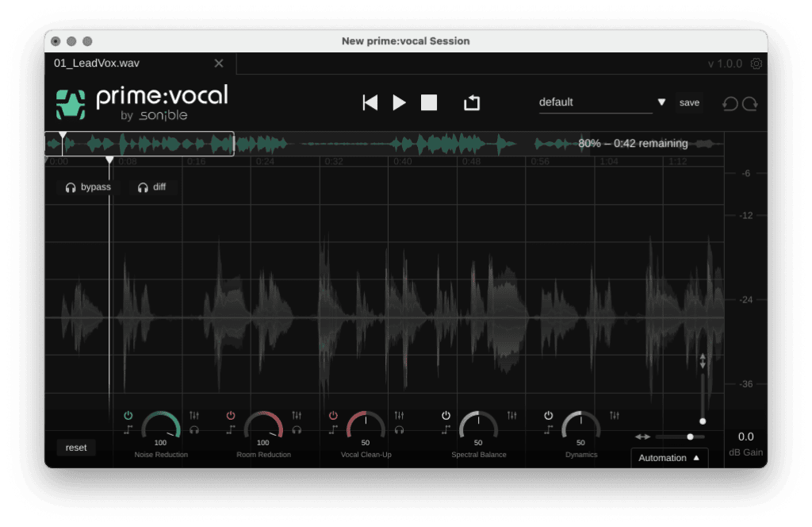Click the export icon next to stop
The image size is (812, 527).
click(x=472, y=102)
